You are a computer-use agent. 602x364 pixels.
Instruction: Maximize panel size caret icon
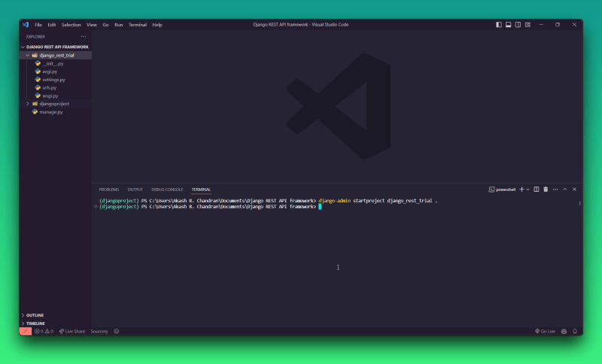[565, 190]
